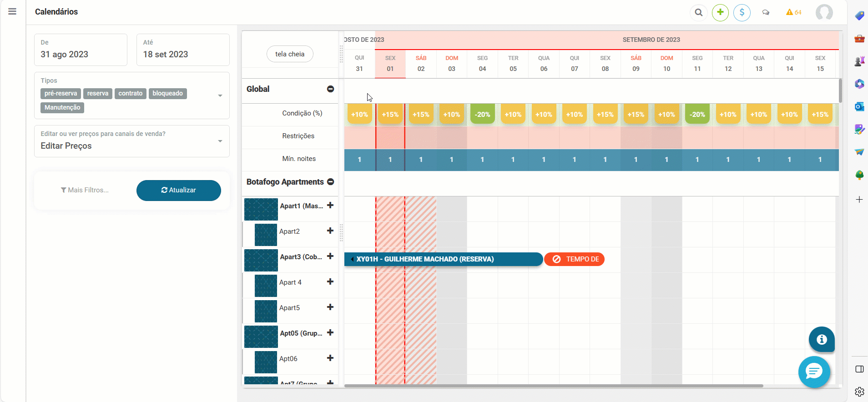
Task: Open the chat messages icon
Action: 766,13
